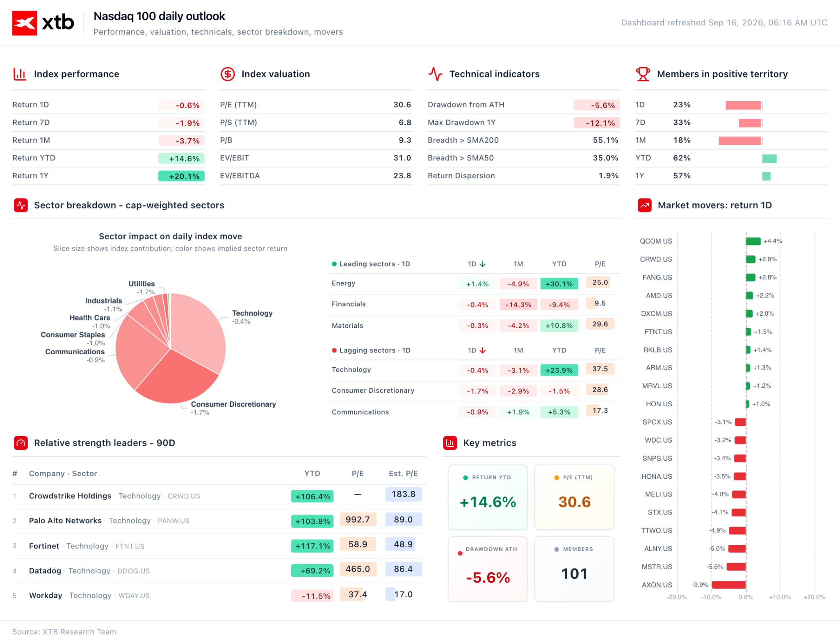Viewport: 840px width, 642px height.
Task: Click the 1M members positive bar
Action: (x=740, y=141)
